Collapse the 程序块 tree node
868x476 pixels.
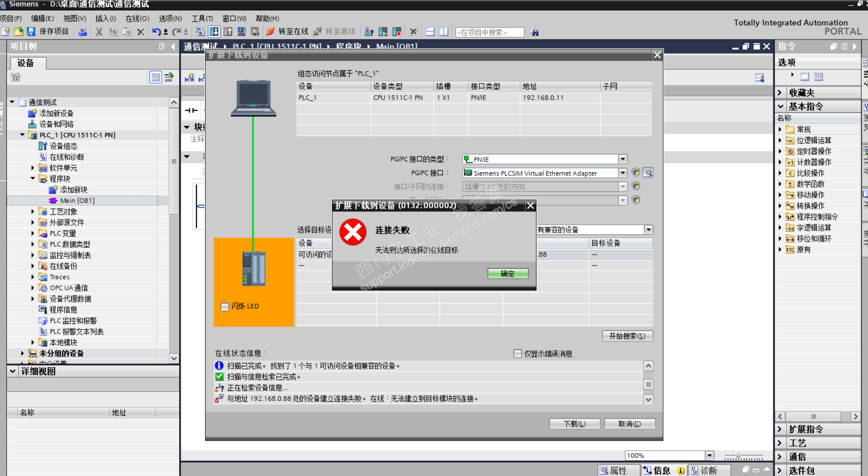click(33, 179)
